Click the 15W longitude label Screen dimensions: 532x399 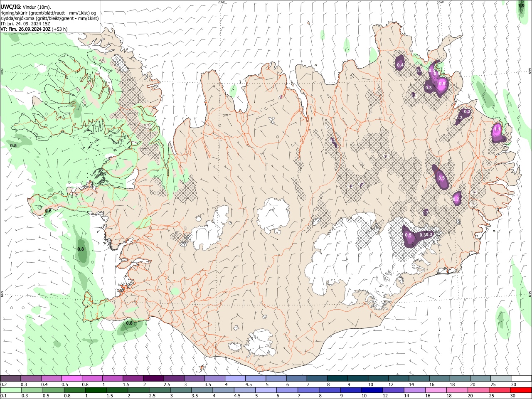click(440, 2)
